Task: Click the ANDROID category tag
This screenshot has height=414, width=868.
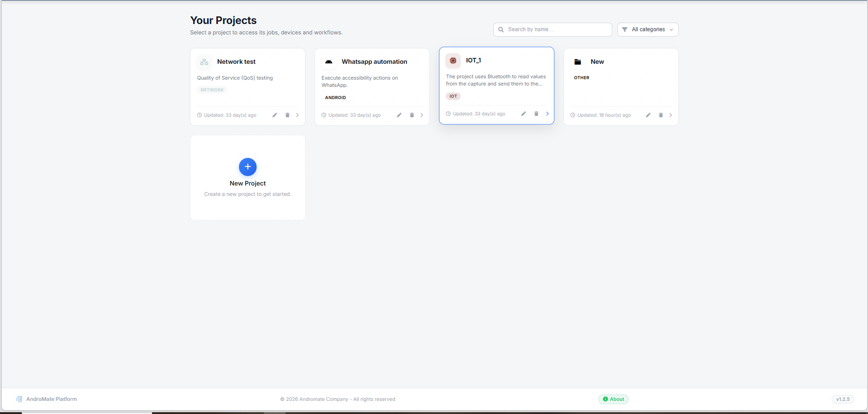Action: pos(335,97)
